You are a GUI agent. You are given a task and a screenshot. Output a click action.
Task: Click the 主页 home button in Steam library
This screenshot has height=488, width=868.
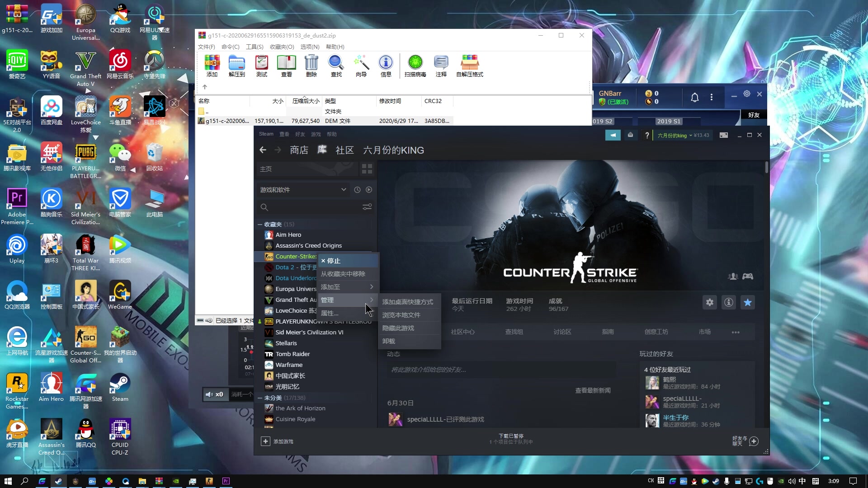coord(307,169)
